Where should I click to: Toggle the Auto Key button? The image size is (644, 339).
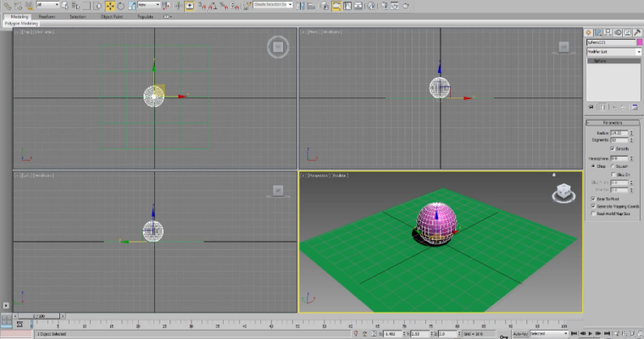pyautogui.click(x=520, y=334)
